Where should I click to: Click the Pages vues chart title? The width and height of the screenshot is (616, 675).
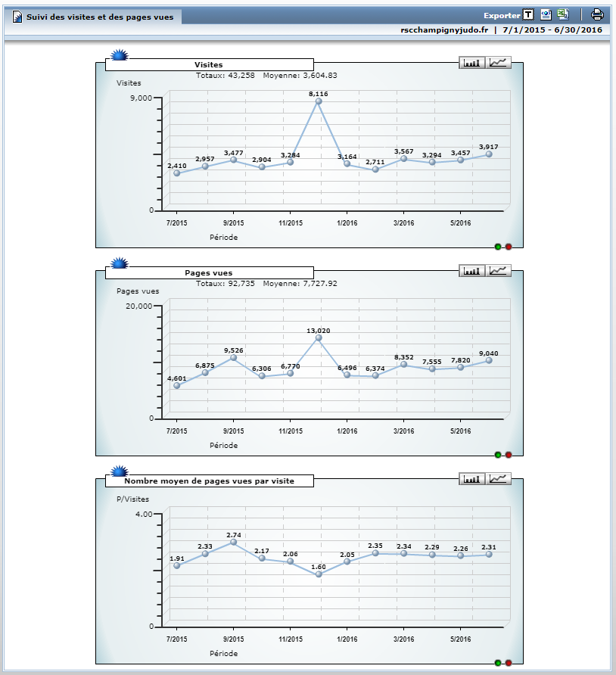209,272
